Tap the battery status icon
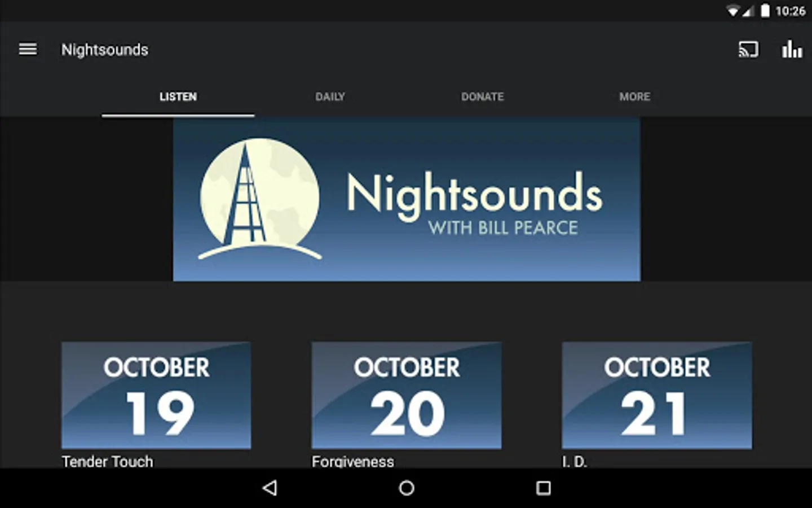 coord(765,11)
